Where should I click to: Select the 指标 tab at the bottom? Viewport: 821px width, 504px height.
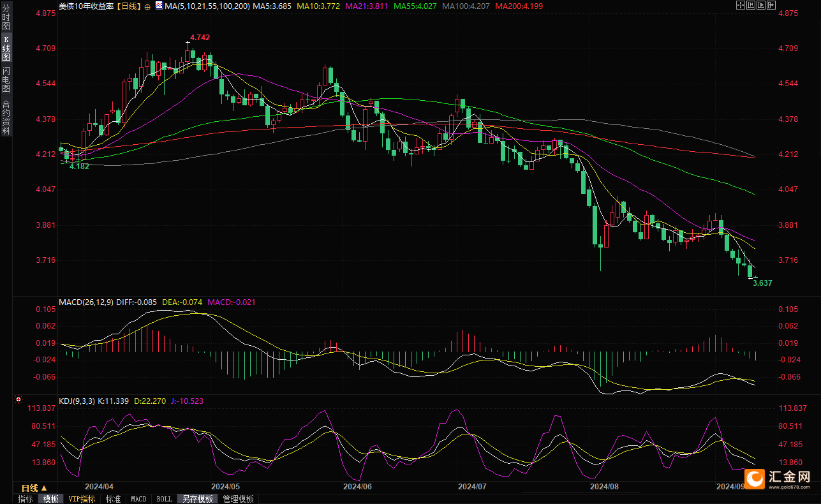[26, 499]
